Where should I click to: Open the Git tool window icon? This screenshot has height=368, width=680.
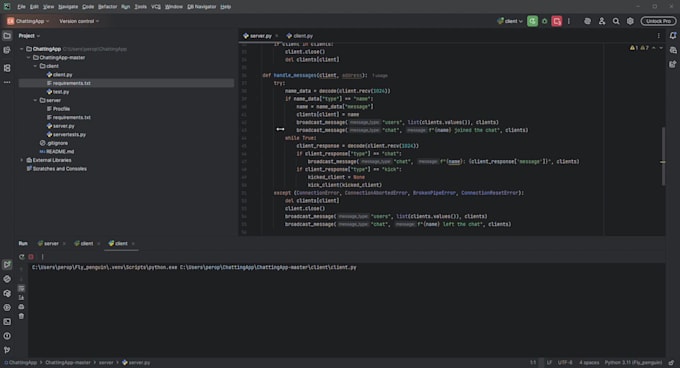7,350
